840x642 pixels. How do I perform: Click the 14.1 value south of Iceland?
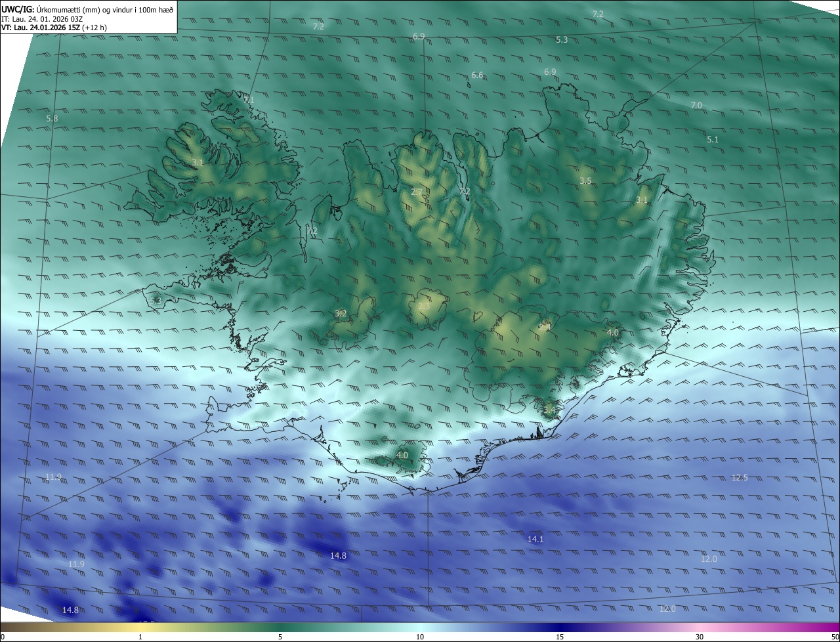click(x=535, y=539)
